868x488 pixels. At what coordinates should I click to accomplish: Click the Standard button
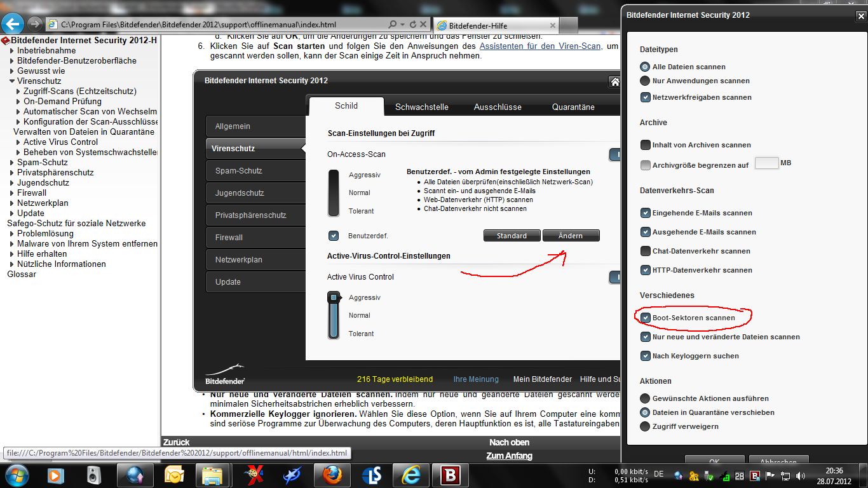tap(512, 236)
